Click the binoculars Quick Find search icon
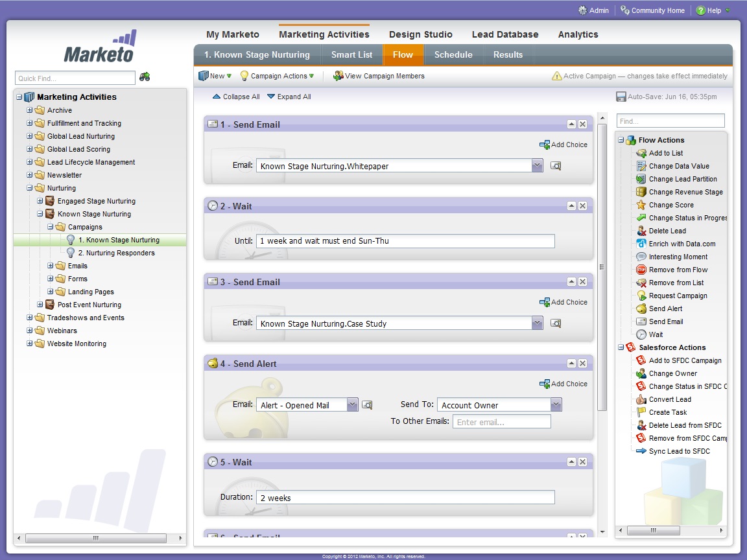This screenshot has width=747, height=560. pyautogui.click(x=145, y=77)
